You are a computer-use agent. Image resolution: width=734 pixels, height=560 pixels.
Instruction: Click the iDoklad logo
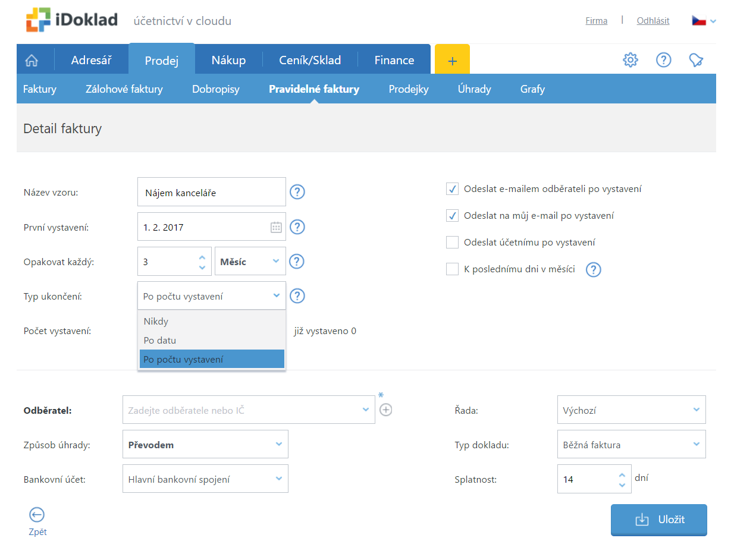(72, 20)
